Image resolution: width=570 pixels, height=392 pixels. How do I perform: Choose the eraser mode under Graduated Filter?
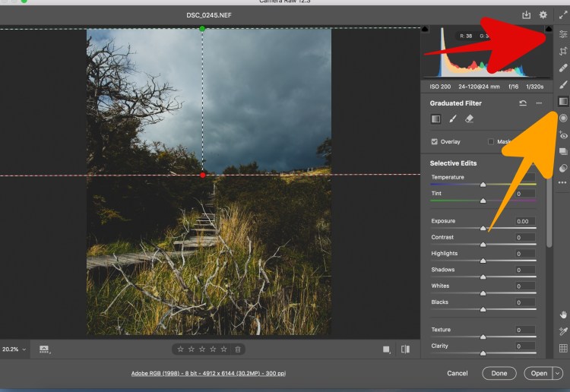pyautogui.click(x=470, y=119)
